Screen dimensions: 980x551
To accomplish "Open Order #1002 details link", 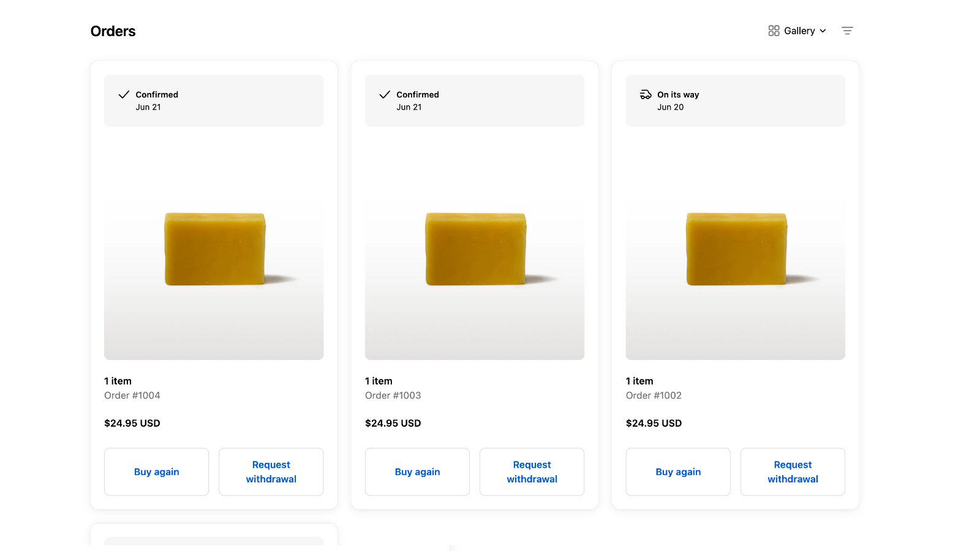I will 654,395.
